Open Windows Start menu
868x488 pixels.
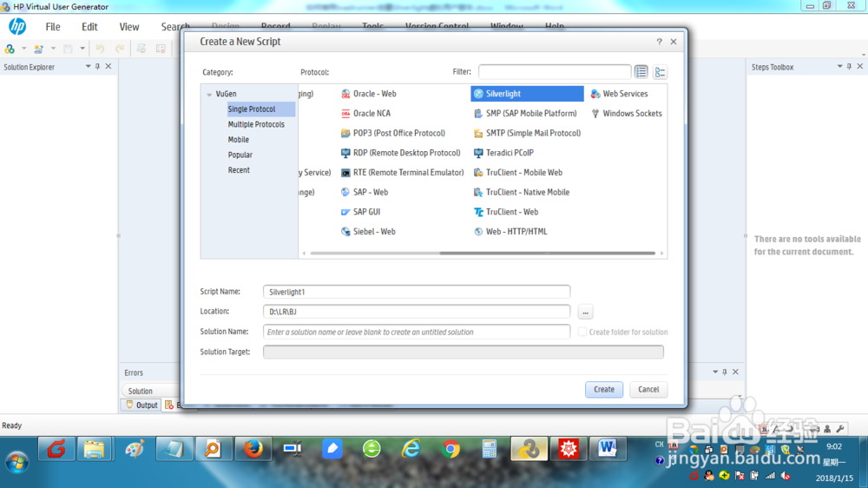click(x=17, y=461)
